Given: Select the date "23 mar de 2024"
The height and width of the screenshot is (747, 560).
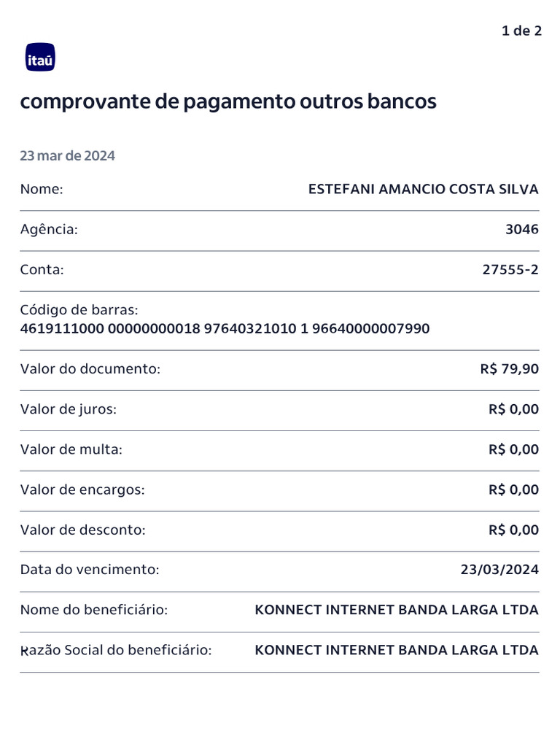Looking at the screenshot, I should tap(67, 156).
